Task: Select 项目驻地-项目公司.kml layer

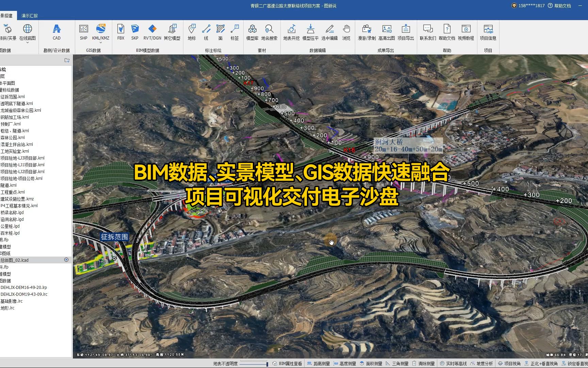Action: [x=21, y=178]
